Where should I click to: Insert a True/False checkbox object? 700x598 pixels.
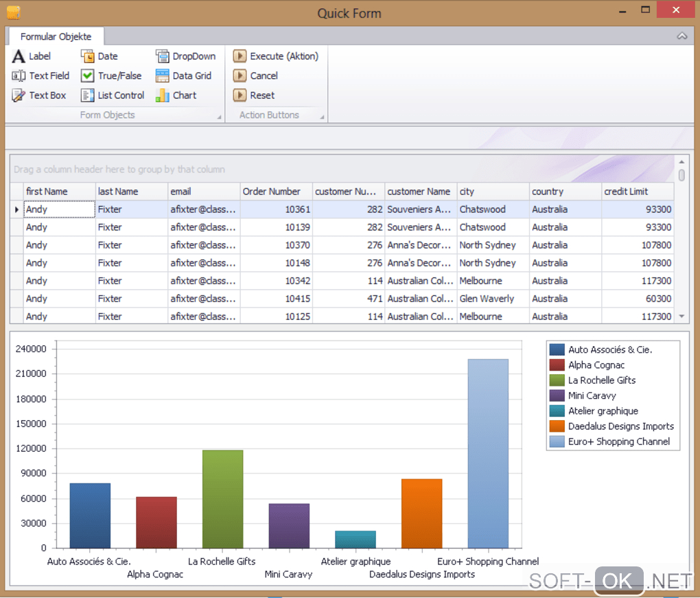coord(87,76)
